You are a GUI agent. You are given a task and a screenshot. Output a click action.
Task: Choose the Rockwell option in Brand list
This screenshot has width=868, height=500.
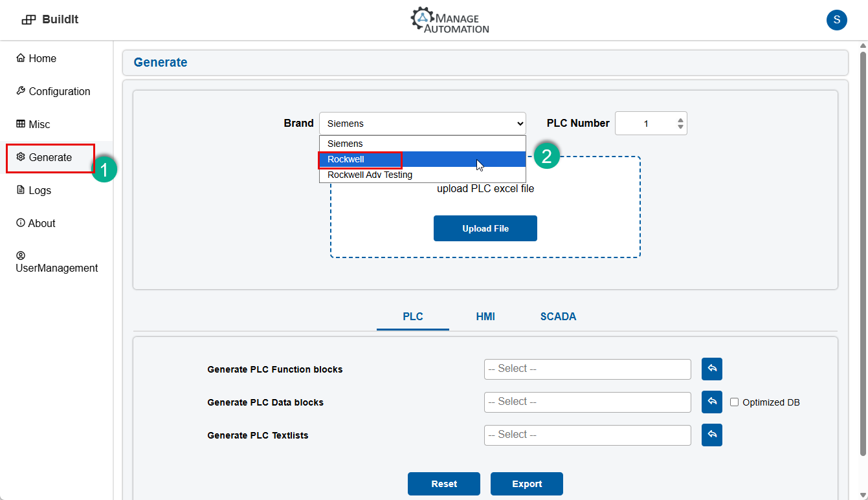pyautogui.click(x=423, y=159)
